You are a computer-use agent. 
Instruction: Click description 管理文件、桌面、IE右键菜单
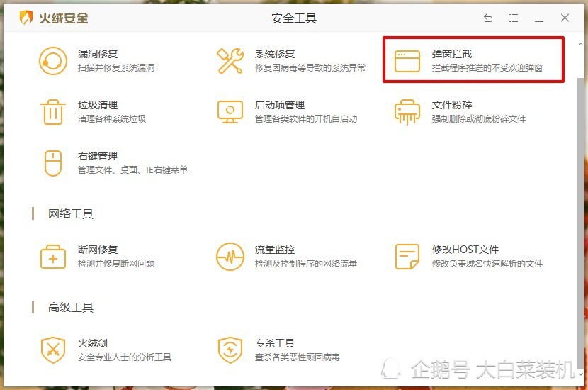tap(132, 170)
